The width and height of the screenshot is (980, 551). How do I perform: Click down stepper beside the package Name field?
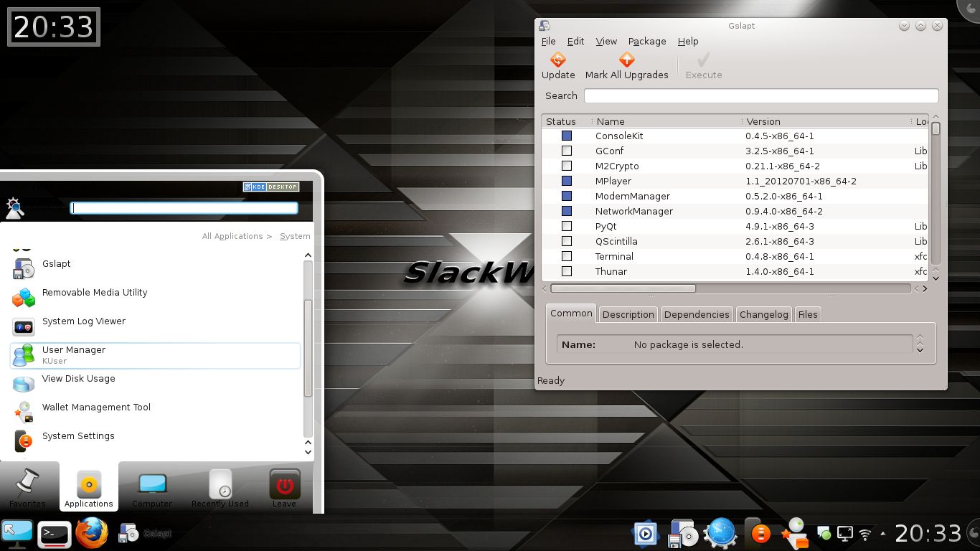click(920, 349)
